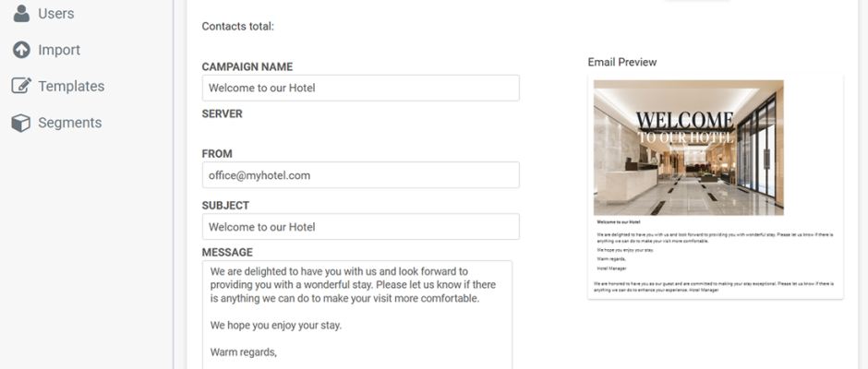The image size is (868, 369).
Task: Open the Users menu item
Action: point(56,13)
